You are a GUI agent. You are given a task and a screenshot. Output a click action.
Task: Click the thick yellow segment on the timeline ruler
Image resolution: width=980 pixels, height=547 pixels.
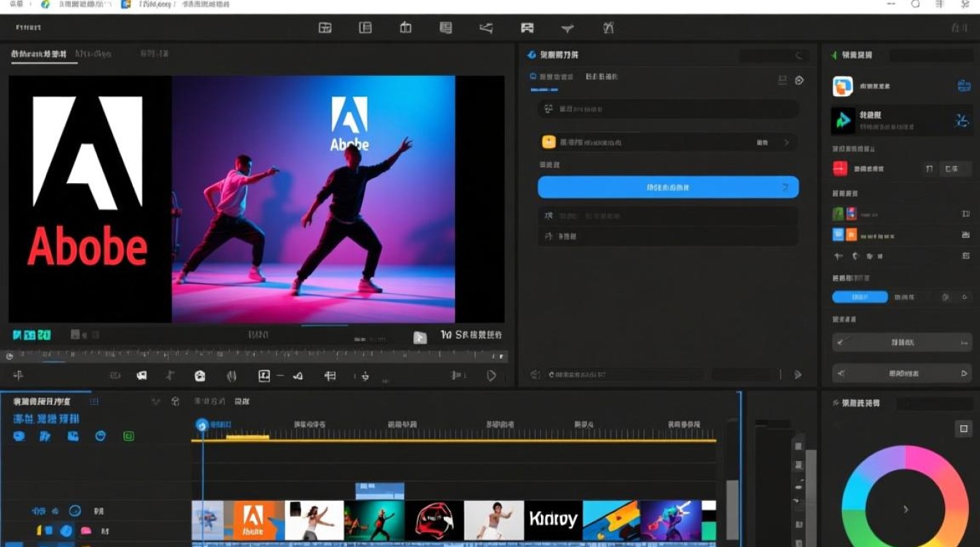click(x=247, y=437)
